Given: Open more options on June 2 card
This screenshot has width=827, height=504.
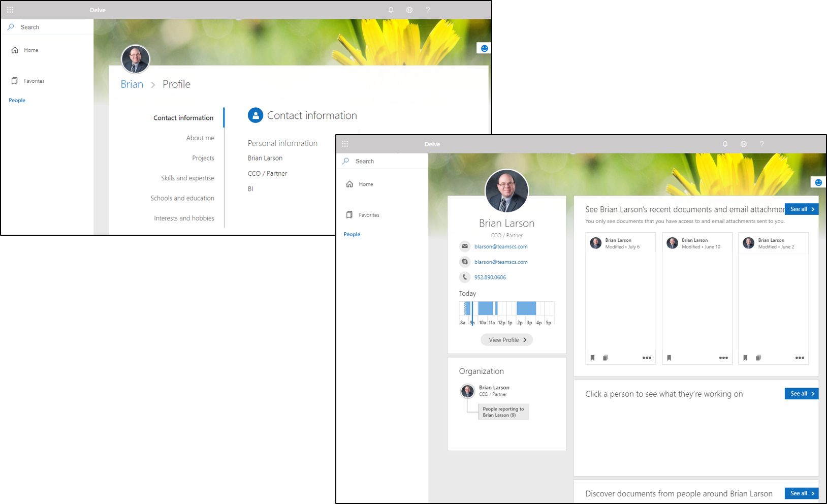Looking at the screenshot, I should click(800, 358).
